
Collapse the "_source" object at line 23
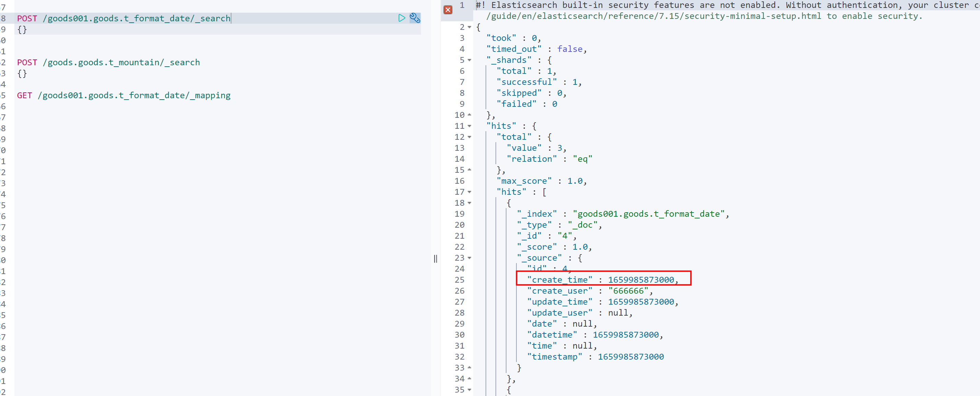pos(469,258)
